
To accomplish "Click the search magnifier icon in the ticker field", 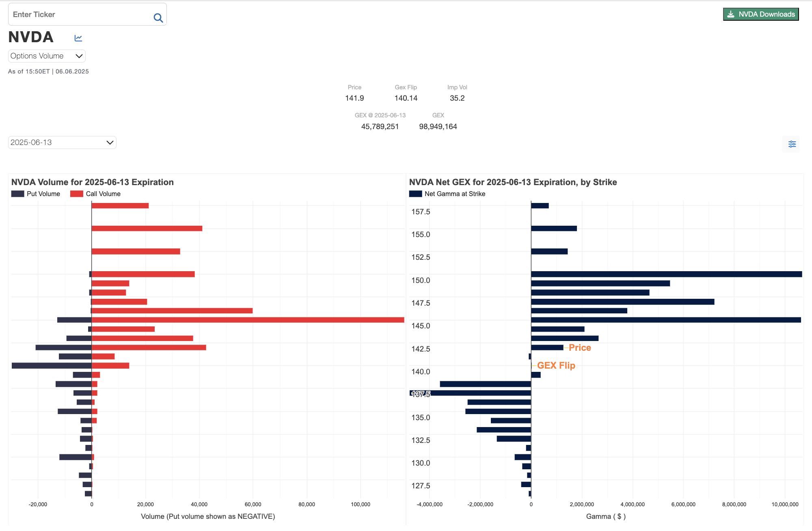I will [158, 17].
